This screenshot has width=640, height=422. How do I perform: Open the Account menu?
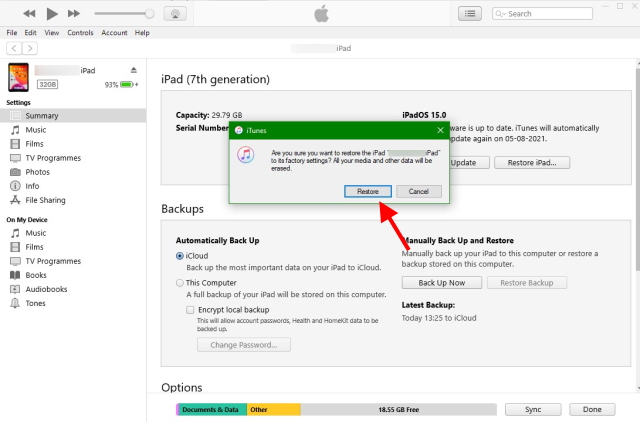point(114,33)
